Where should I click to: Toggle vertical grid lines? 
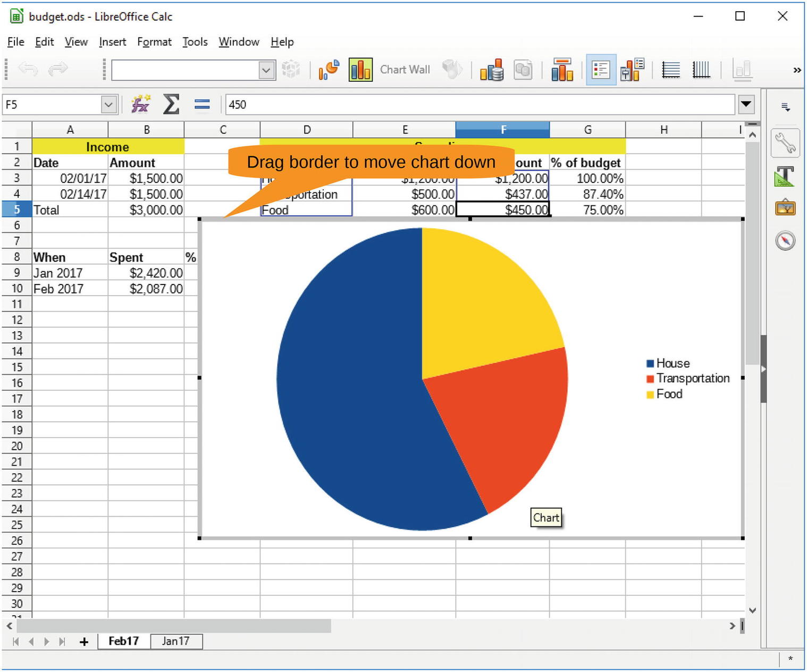click(x=701, y=70)
